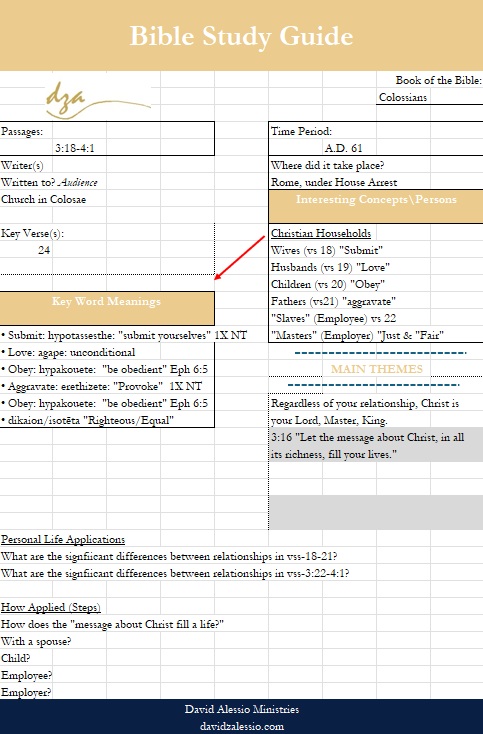Click 'Where did it take place?' cell

[327, 165]
